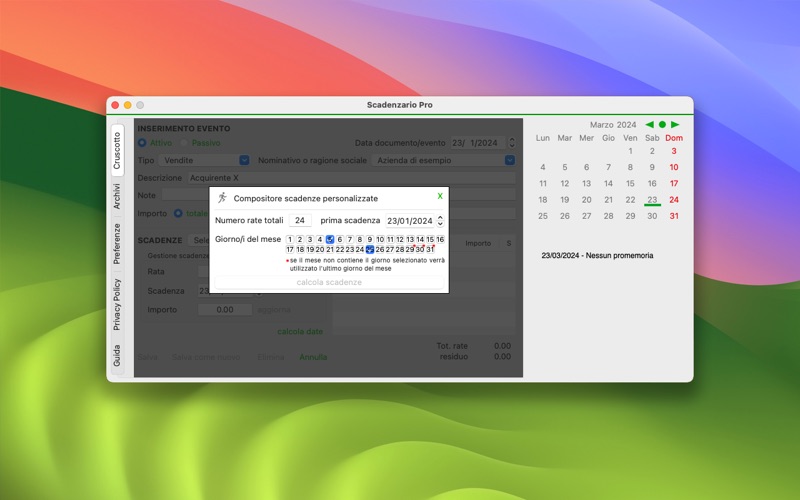Toggle day 1 in Giorno/i del mese

(290, 239)
